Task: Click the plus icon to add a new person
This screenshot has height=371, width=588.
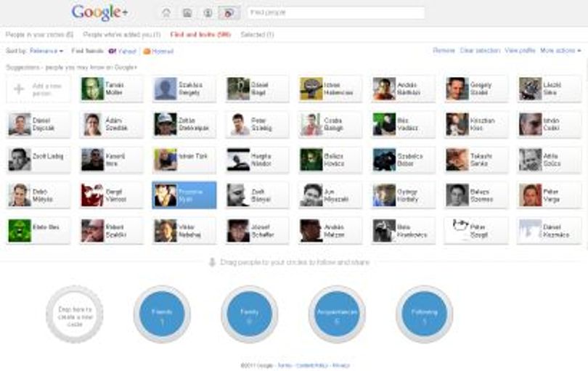Action: [19, 89]
